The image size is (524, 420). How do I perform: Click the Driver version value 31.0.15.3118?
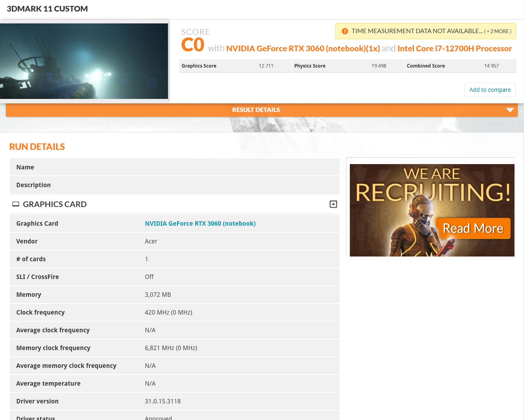(163, 401)
